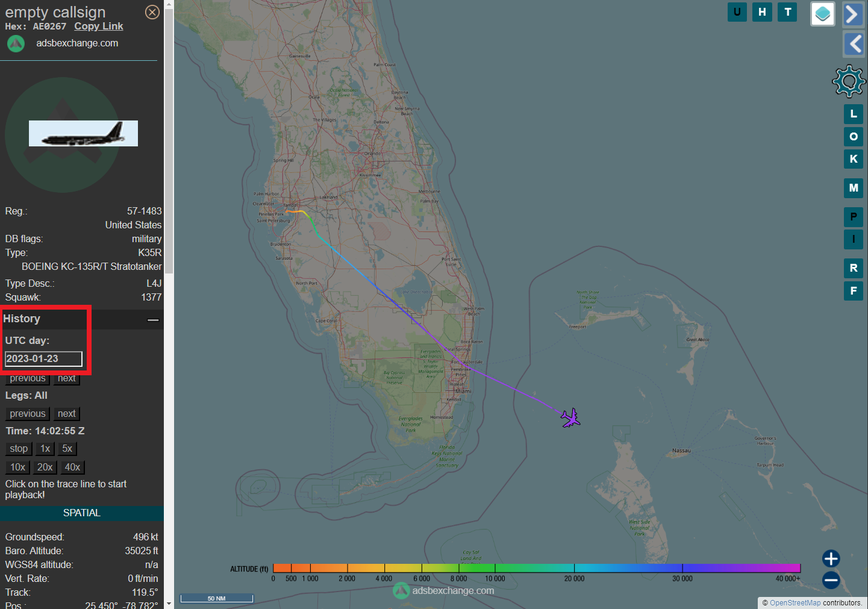Image resolution: width=868 pixels, height=609 pixels.
Task: Toggle the I button on map
Action: (854, 239)
